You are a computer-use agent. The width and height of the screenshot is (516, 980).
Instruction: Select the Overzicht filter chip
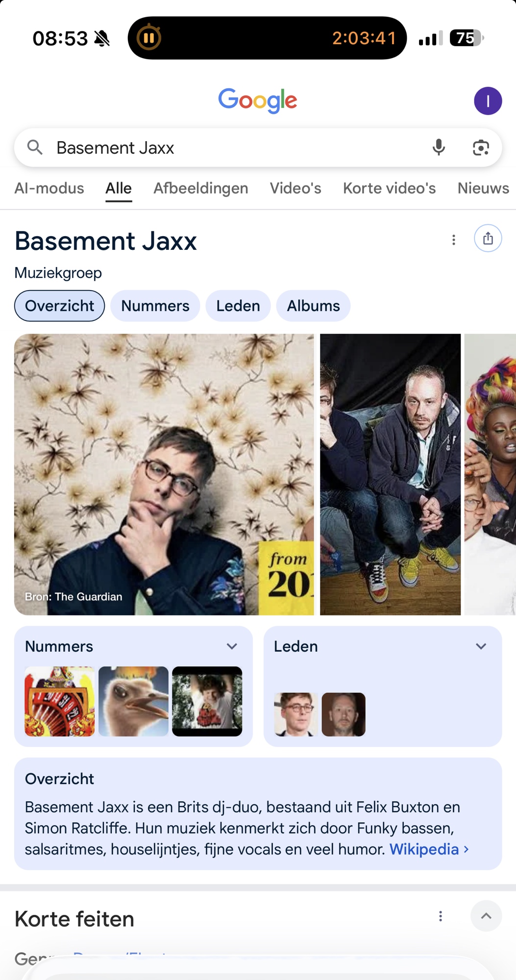tap(59, 306)
